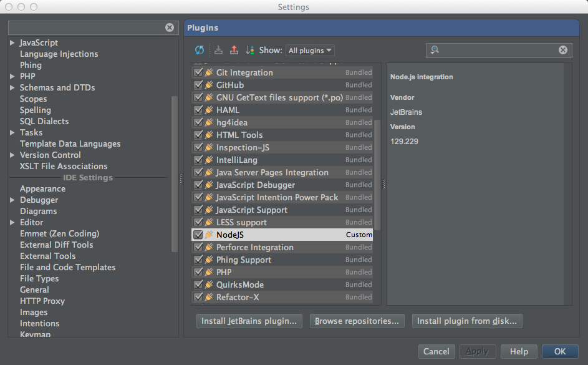Select Emmet (Zen Coding) settings
The height and width of the screenshot is (365, 588).
point(60,233)
